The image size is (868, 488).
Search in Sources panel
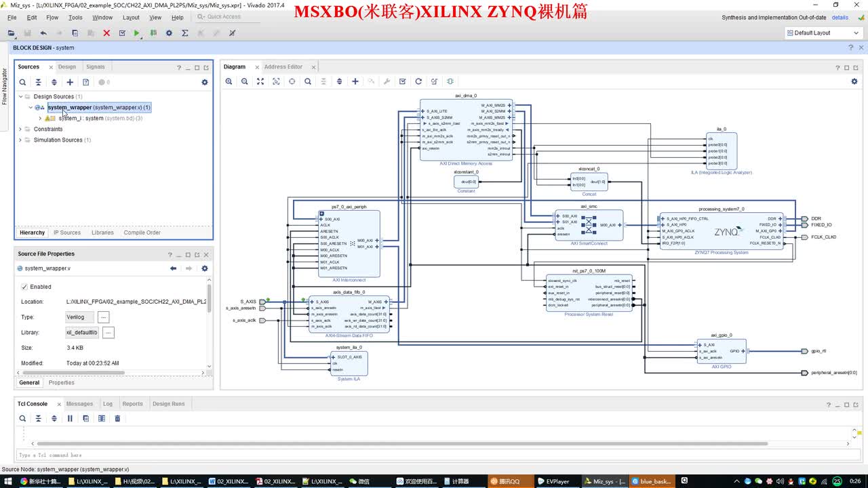coord(22,82)
